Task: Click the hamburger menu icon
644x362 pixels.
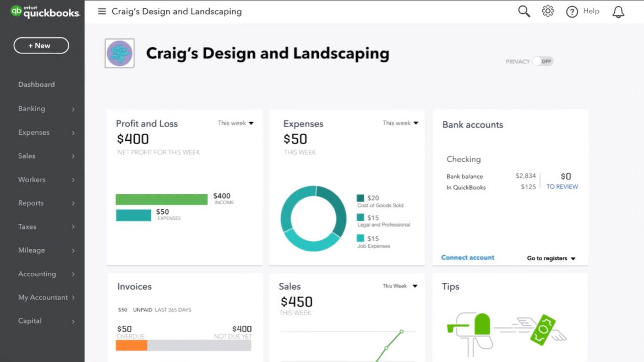Action: click(102, 11)
